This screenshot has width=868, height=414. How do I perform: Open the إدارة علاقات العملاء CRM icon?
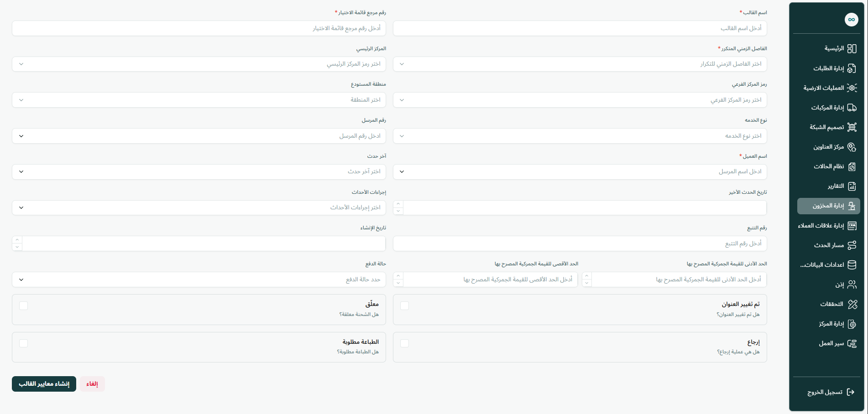coord(852,226)
